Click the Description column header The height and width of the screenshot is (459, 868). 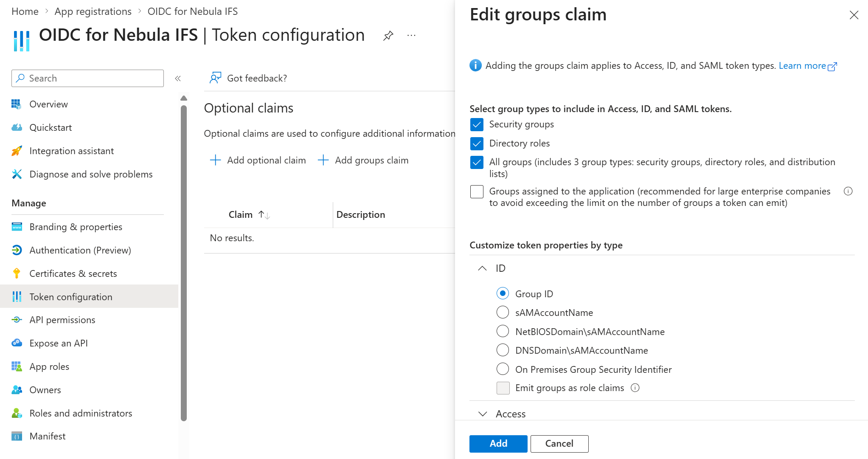(361, 215)
